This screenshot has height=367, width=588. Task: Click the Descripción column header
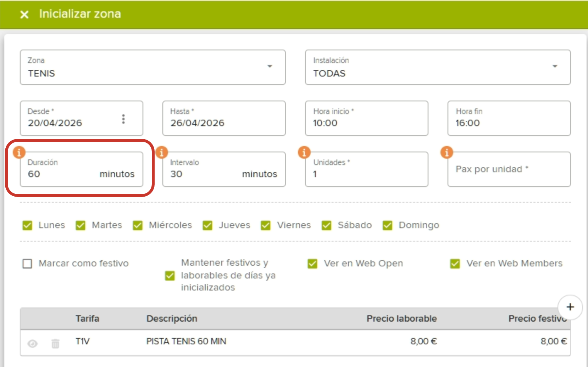(172, 318)
